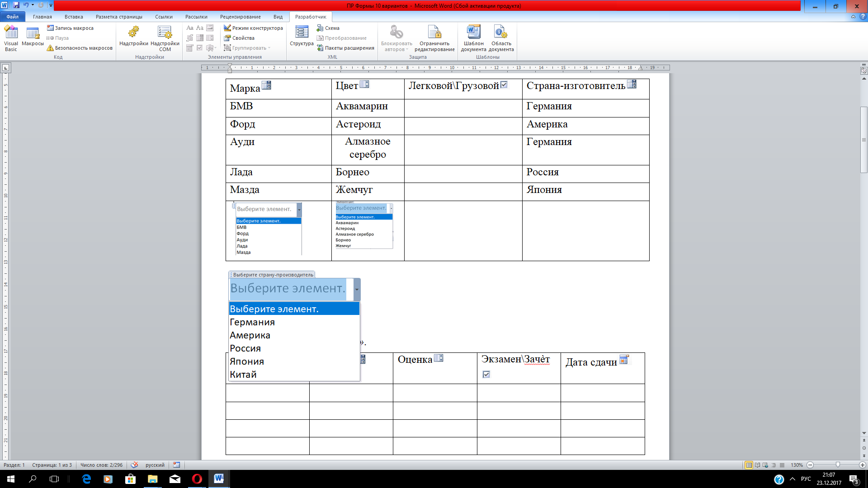Click list control icon beside Оценка
Image resolution: width=868 pixels, height=488 pixels.
point(439,358)
